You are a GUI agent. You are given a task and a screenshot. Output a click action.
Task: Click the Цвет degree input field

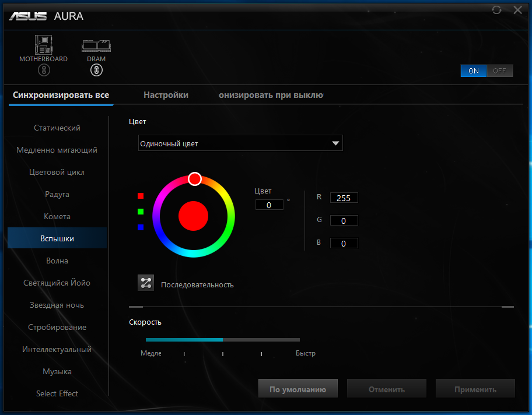click(269, 205)
